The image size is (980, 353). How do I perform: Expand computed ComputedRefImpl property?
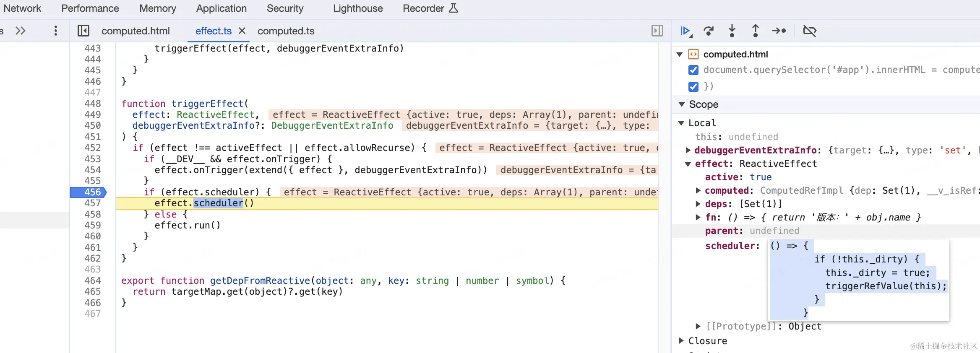[698, 190]
